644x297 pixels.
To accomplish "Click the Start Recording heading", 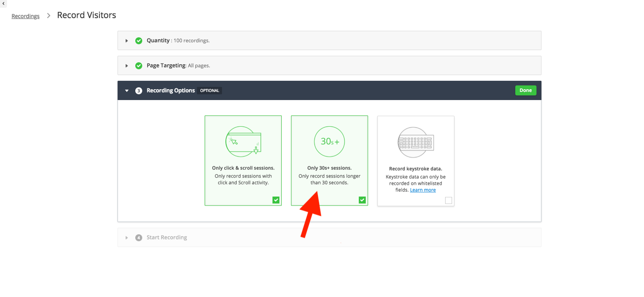I will (167, 238).
